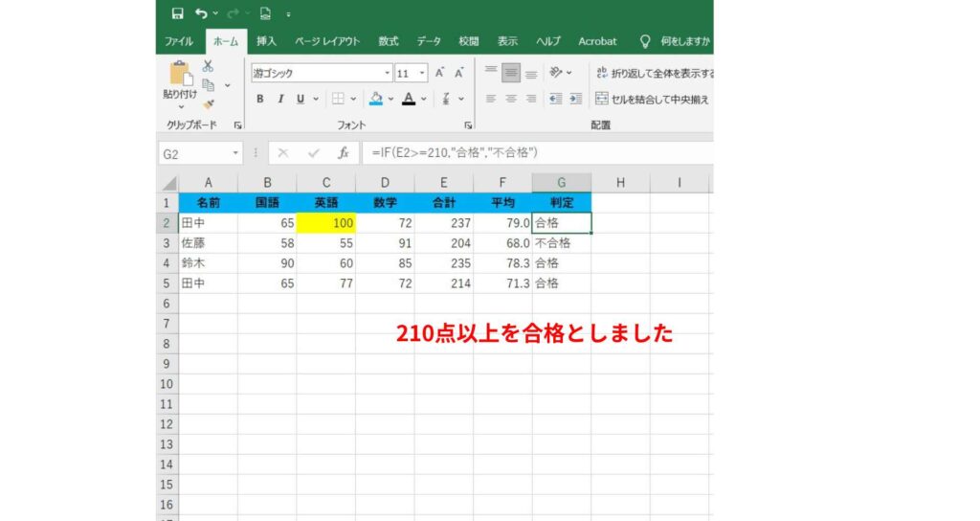
Task: Open the fill color dropdown arrow
Action: pyautogui.click(x=390, y=99)
